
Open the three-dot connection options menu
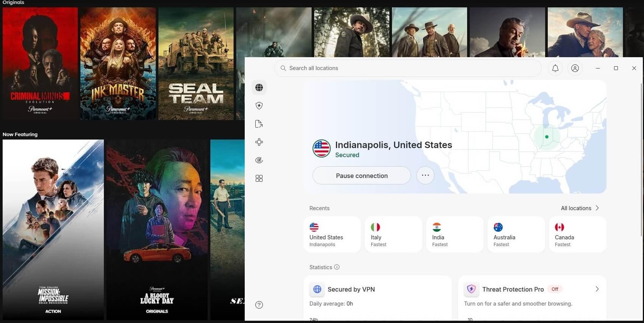425,175
